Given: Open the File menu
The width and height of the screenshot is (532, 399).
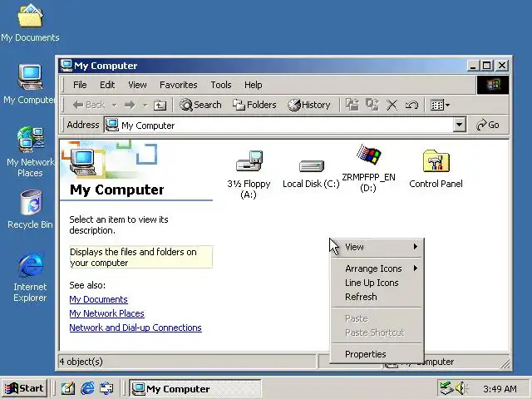Looking at the screenshot, I should (x=80, y=85).
